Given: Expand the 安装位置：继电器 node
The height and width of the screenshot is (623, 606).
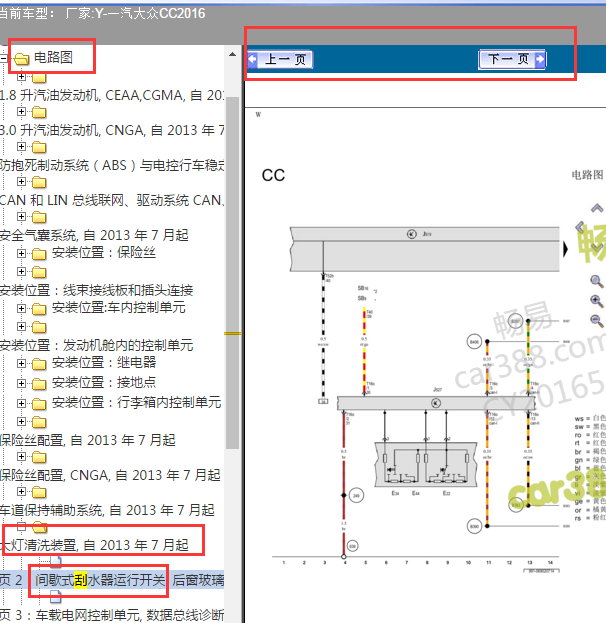Looking at the screenshot, I should tap(21, 363).
